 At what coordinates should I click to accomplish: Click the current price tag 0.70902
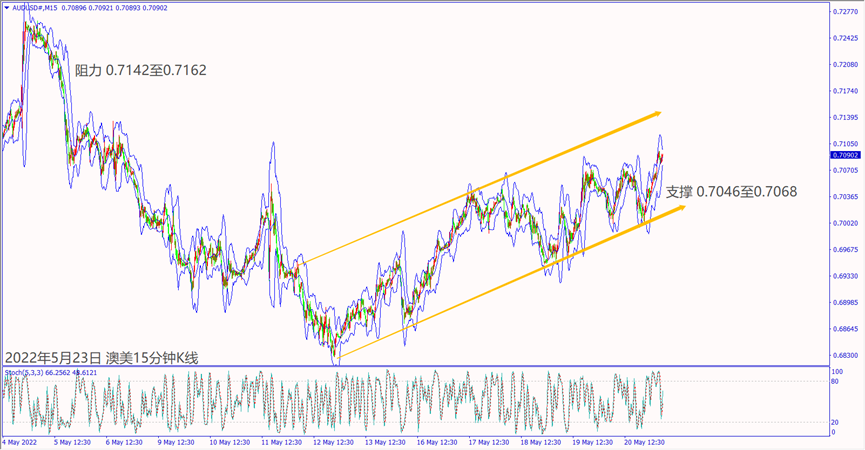(x=843, y=156)
